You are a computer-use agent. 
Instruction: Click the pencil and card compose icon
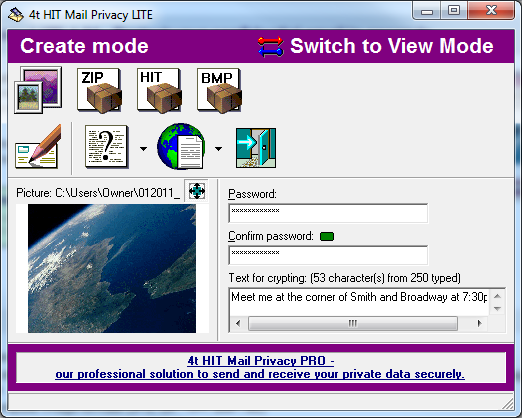[38, 147]
